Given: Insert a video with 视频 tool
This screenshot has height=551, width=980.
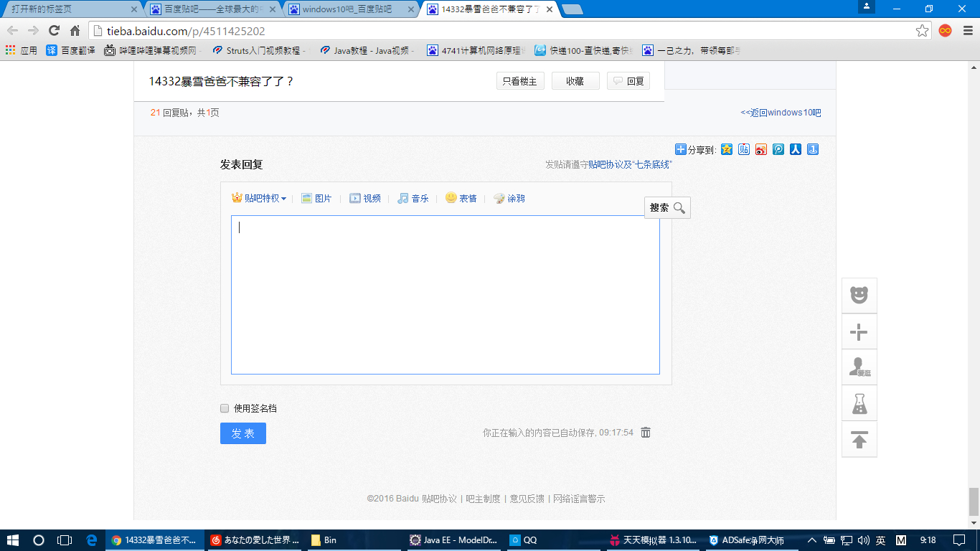Looking at the screenshot, I should coord(365,198).
